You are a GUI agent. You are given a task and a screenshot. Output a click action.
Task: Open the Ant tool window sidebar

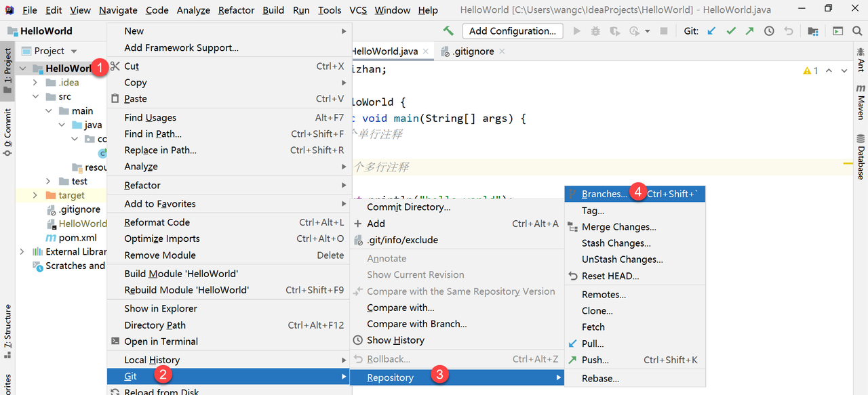point(861,60)
